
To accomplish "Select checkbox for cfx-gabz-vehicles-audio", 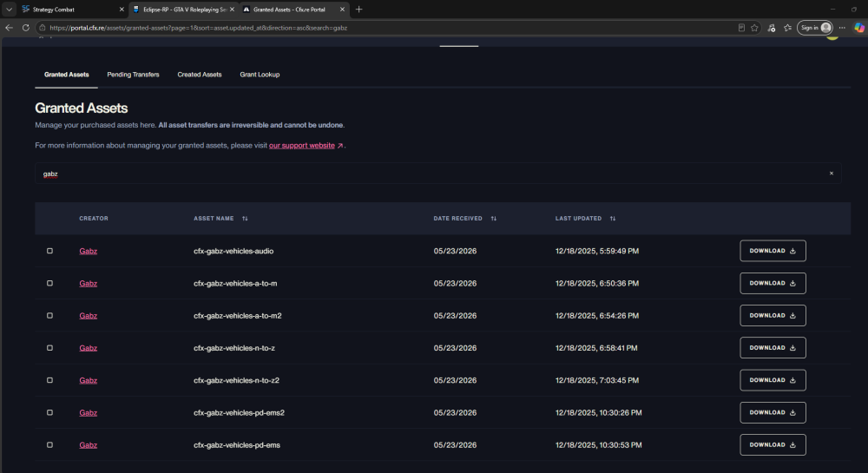I will pos(49,251).
